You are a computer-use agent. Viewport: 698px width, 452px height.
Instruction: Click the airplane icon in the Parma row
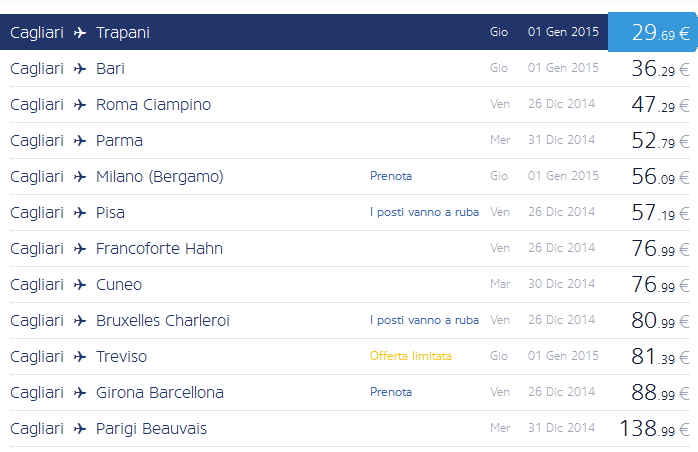[x=80, y=141]
